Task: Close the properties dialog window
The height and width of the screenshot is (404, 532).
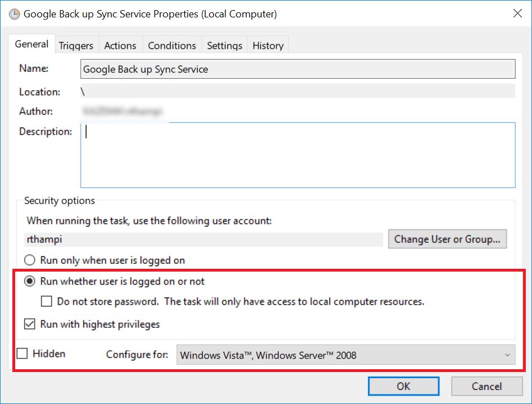Action: click(517, 13)
